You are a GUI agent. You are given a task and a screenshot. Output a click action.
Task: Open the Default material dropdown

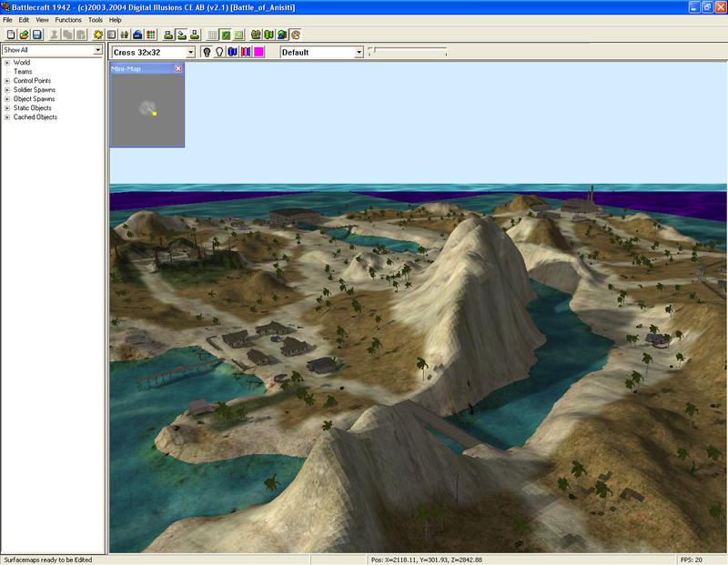coord(359,53)
